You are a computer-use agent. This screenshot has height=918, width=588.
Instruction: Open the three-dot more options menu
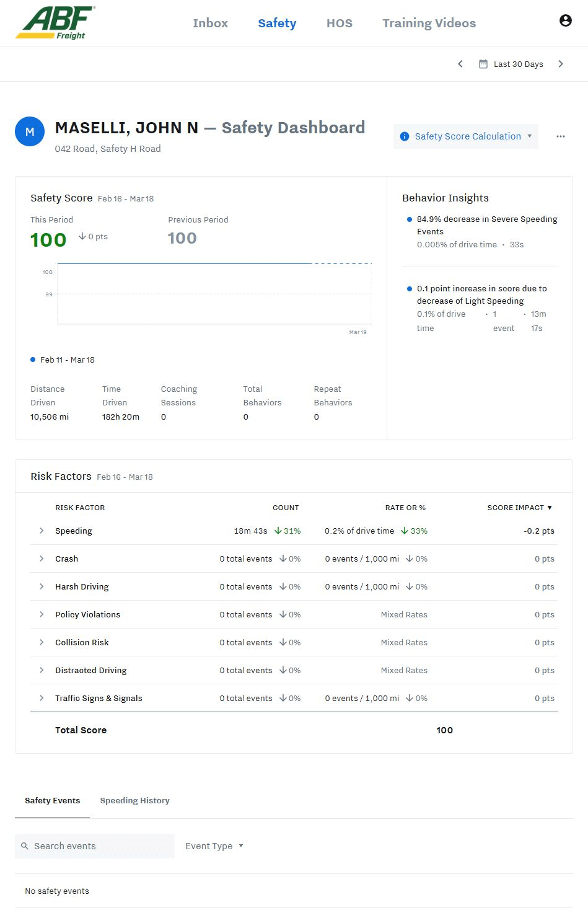(560, 136)
